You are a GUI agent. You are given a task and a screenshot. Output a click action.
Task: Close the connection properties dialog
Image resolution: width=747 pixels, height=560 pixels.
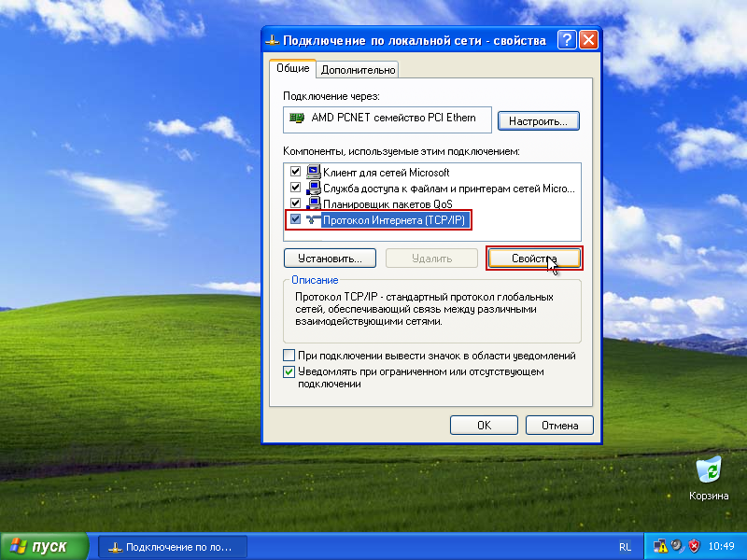click(589, 40)
